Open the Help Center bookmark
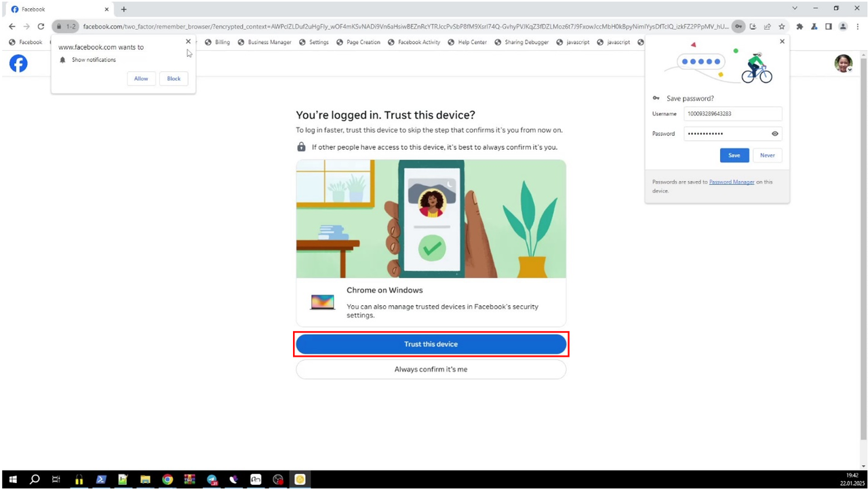This screenshot has height=489, width=868. [x=467, y=42]
